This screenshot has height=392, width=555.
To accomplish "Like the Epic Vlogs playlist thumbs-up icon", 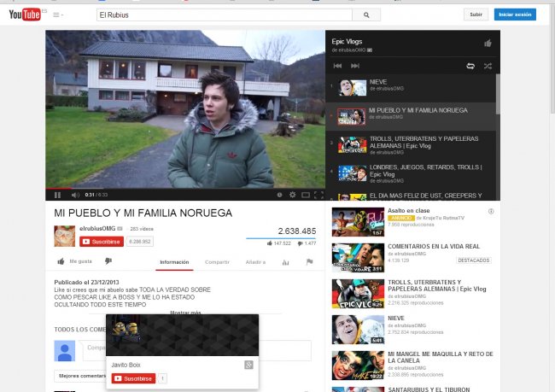I will click(488, 44).
